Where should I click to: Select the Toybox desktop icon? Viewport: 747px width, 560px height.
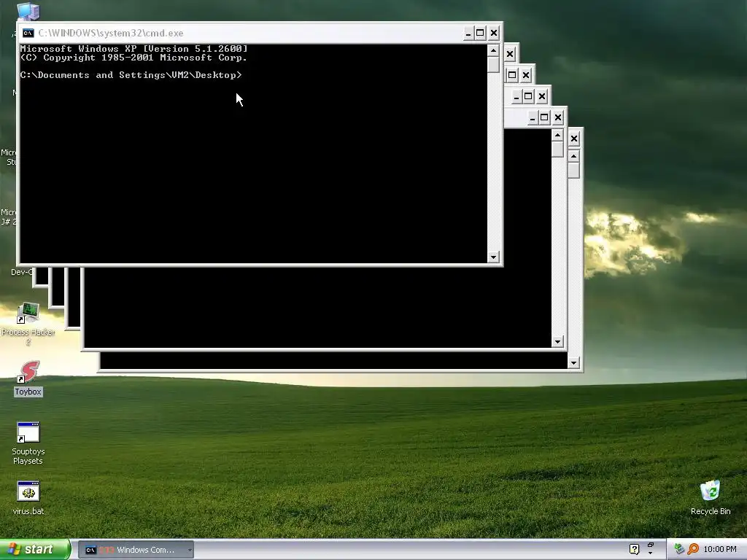click(x=28, y=378)
